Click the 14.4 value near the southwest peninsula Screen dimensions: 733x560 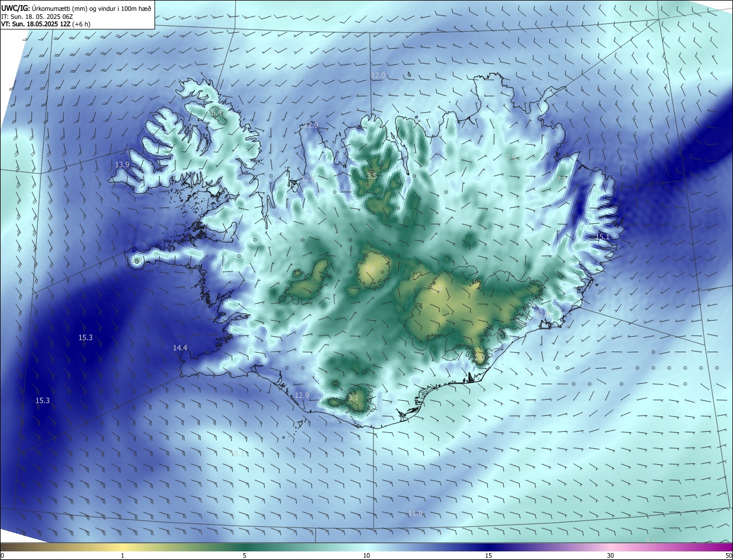point(180,348)
